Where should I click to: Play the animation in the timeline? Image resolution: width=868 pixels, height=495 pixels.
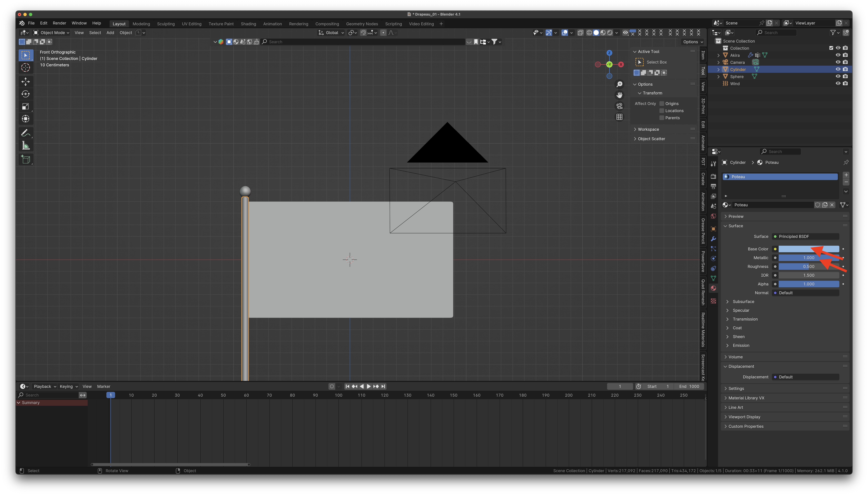click(369, 386)
